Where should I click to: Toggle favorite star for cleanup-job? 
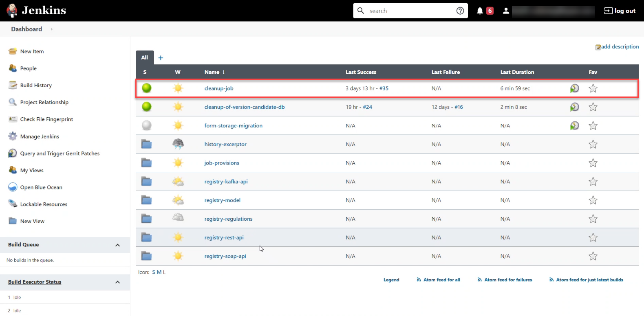593,88
